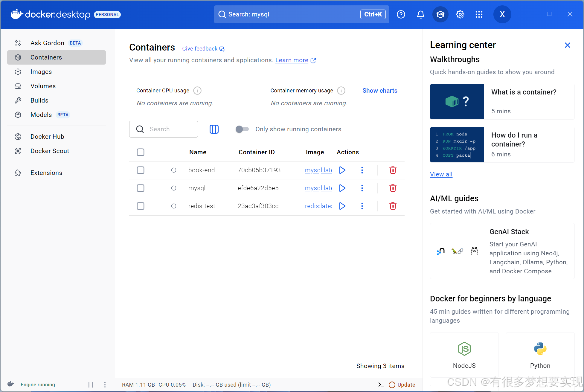Click container ID 70cb05b37193
This screenshot has width=584, height=392.
coord(259,170)
